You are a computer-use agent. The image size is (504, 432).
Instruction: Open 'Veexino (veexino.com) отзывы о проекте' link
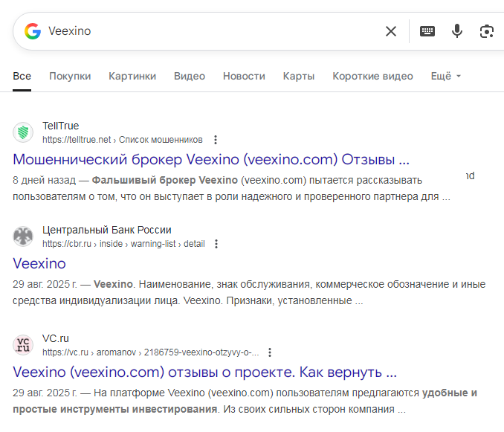pyautogui.click(x=204, y=373)
